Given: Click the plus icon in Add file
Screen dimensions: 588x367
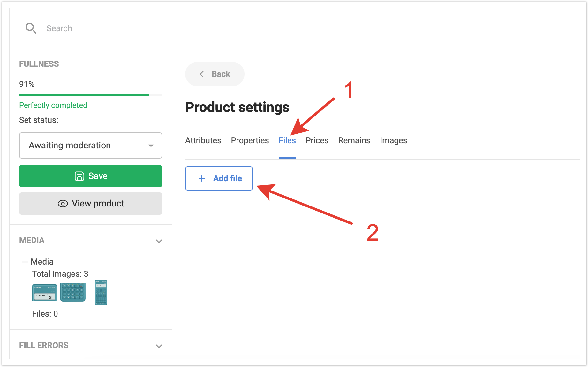Looking at the screenshot, I should pyautogui.click(x=202, y=178).
